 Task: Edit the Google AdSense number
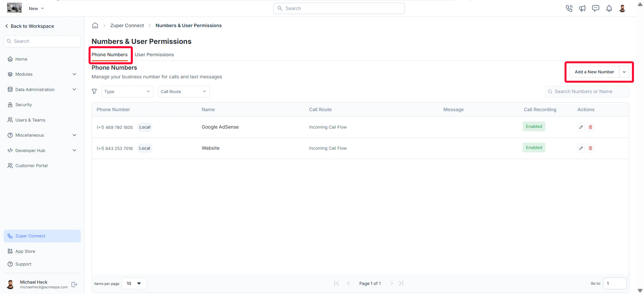[581, 127]
